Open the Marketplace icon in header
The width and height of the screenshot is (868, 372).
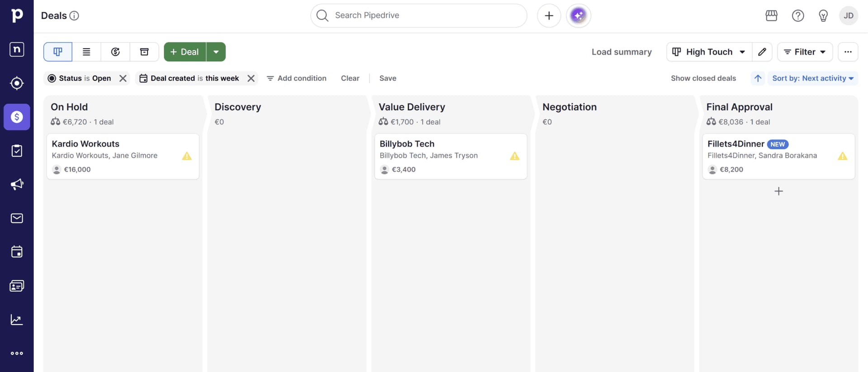pyautogui.click(x=771, y=16)
